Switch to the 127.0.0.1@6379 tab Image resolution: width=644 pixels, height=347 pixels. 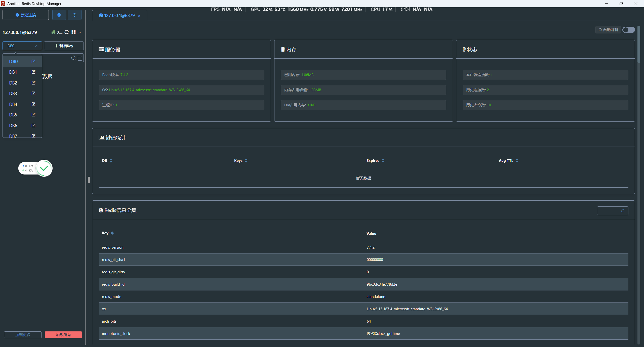(x=119, y=16)
